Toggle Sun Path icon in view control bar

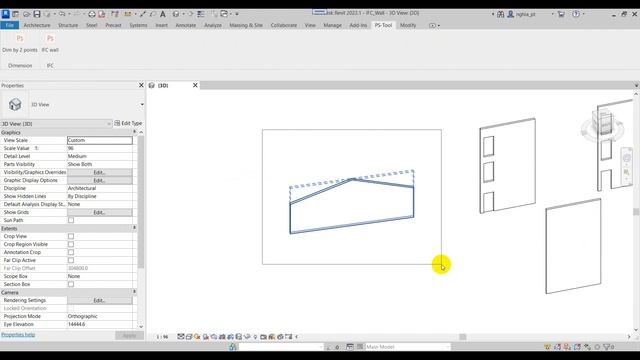[x=197, y=337]
